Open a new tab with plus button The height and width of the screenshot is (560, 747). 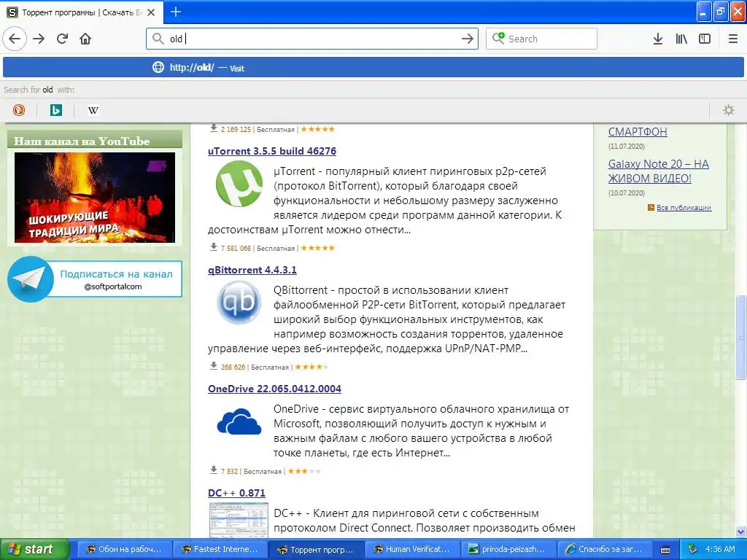coord(175,12)
